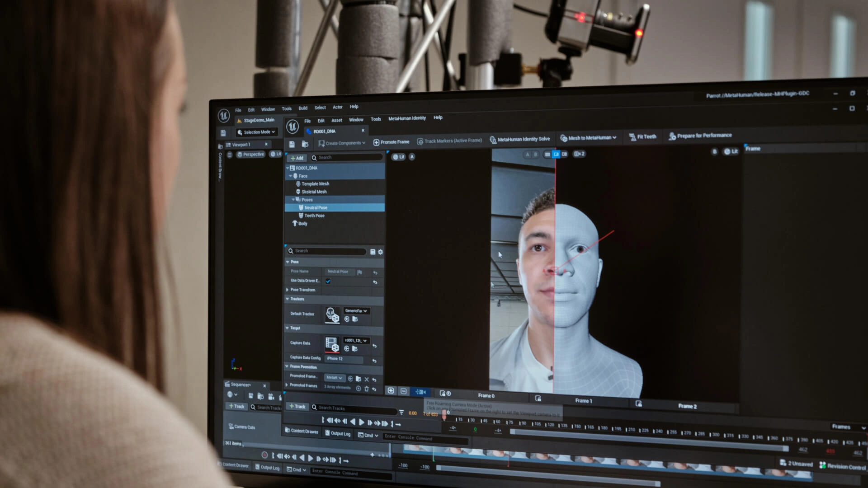Toggle the A view button in the left viewport

[x=411, y=157]
